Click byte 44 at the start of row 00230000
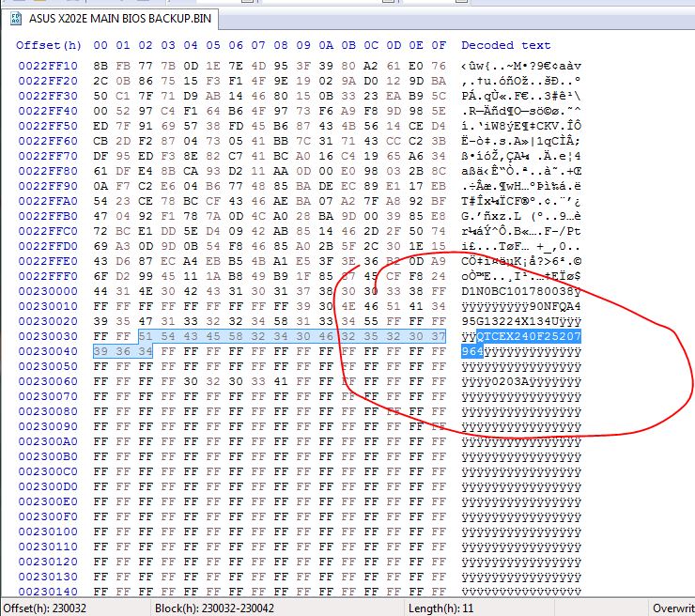The width and height of the screenshot is (695, 616). (x=100, y=292)
